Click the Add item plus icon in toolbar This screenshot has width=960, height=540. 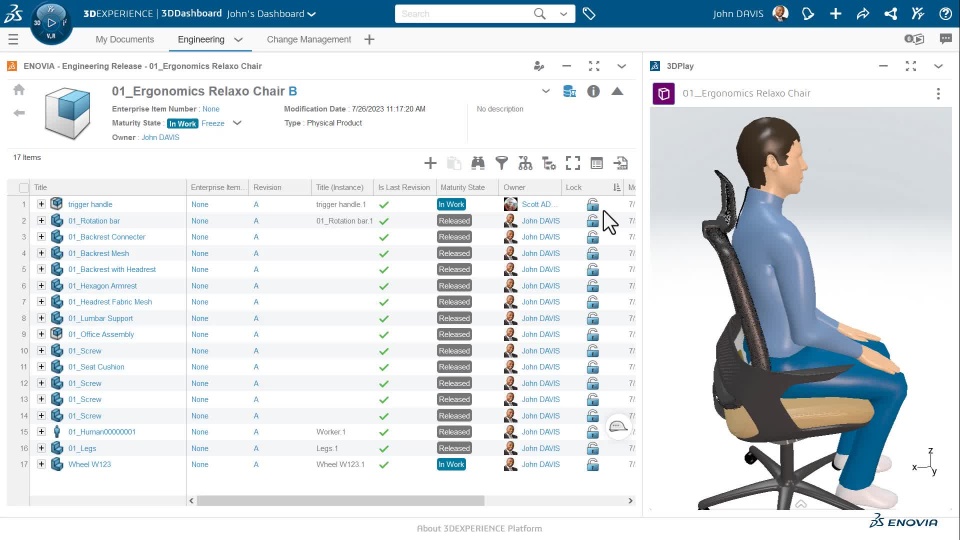click(430, 163)
